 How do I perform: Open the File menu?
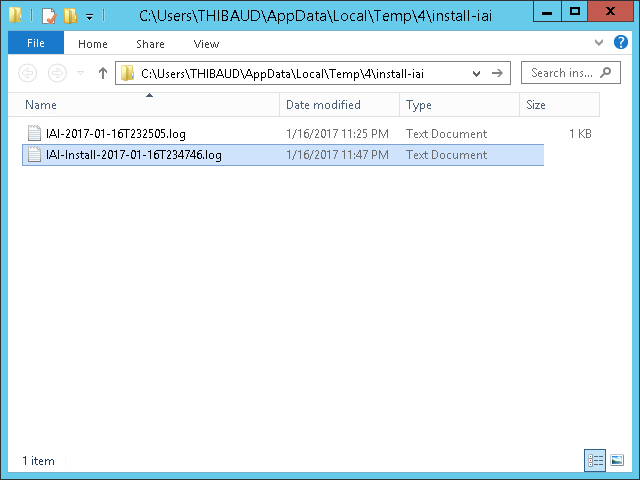[x=35, y=44]
